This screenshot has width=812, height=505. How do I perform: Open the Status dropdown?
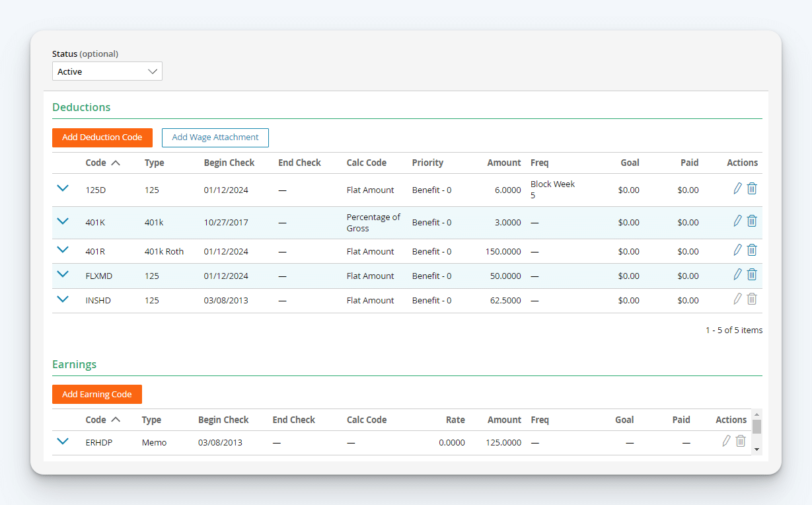107,71
